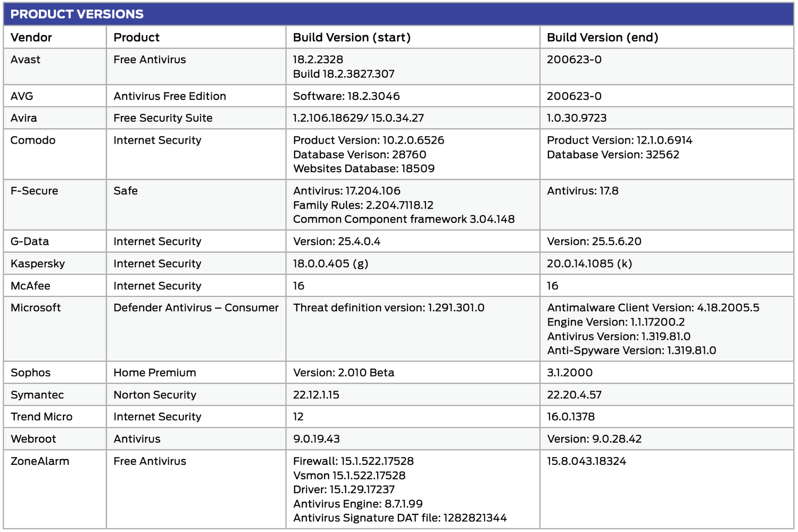Select the Product column header

click(137, 37)
